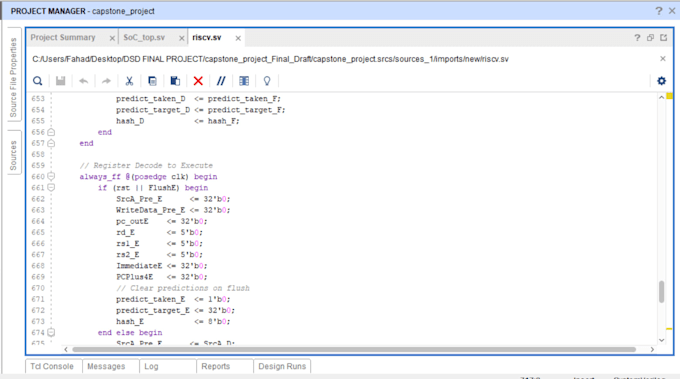Click 'hash_D' on line 655
Screen dimensions: 680x379
point(130,121)
